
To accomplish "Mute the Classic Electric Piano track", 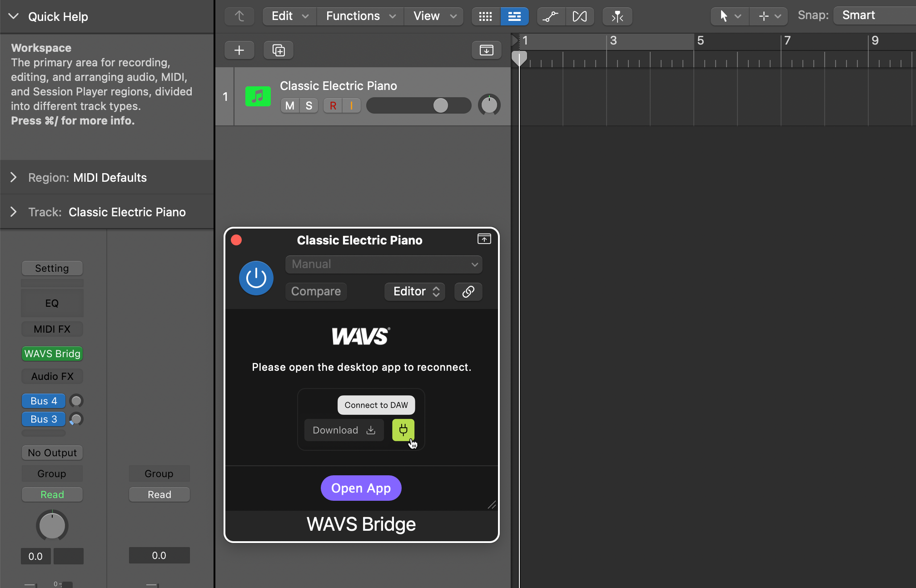I will (x=289, y=105).
